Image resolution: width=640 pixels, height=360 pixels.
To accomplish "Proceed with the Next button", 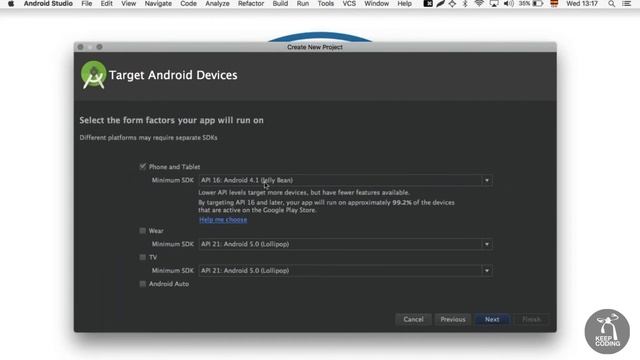I will [492, 319].
